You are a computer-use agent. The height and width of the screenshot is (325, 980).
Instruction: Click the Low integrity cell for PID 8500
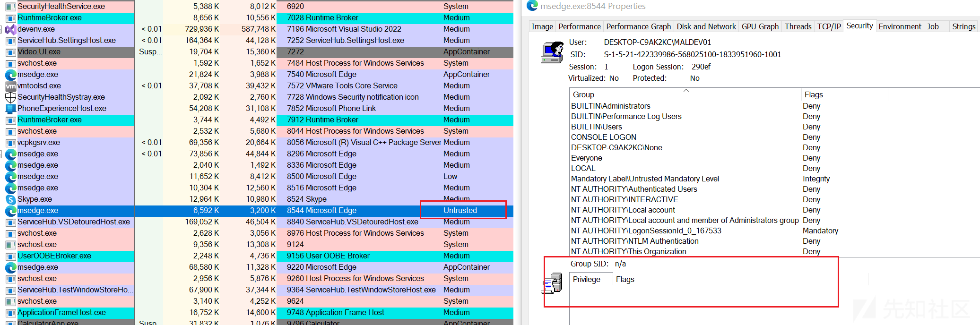pyautogui.click(x=451, y=177)
